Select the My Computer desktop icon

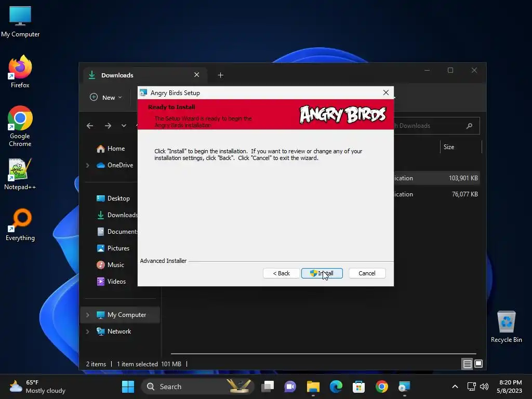(20, 22)
